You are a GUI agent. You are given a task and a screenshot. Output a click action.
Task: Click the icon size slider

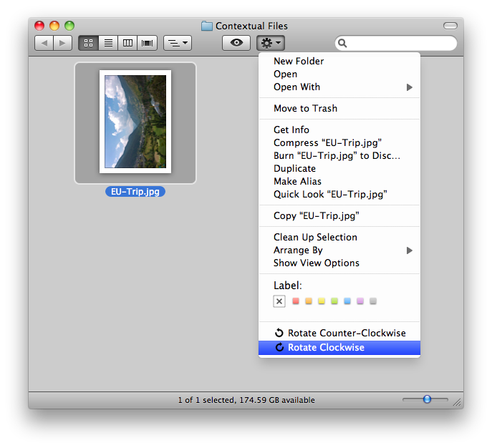(x=426, y=399)
